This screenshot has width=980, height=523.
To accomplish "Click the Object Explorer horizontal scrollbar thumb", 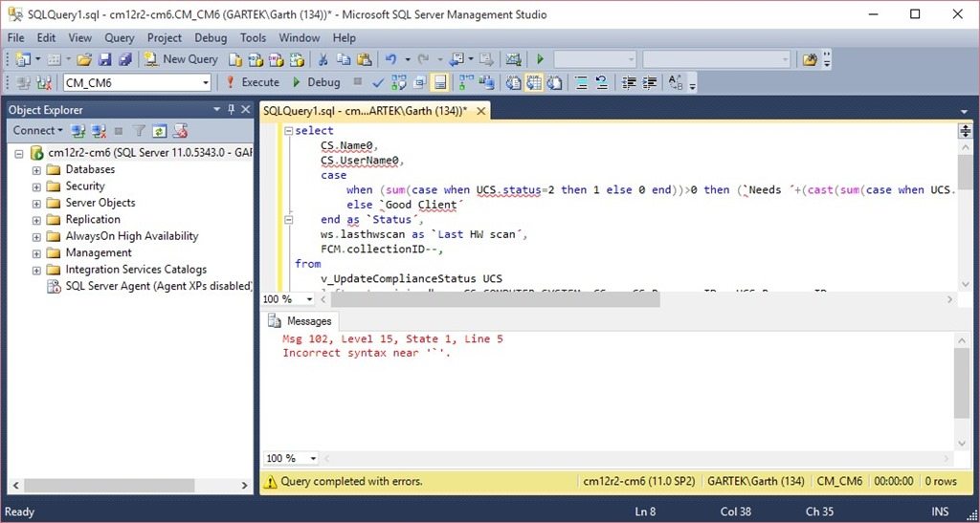I will [109, 485].
